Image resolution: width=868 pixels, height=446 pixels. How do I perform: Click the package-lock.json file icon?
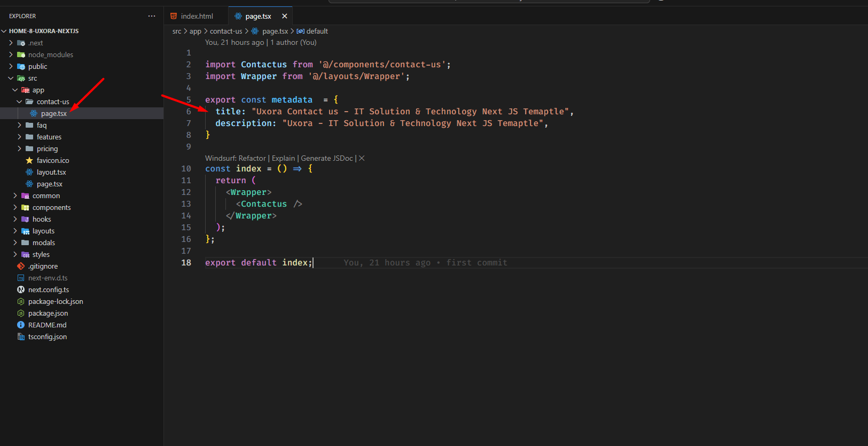(21, 301)
